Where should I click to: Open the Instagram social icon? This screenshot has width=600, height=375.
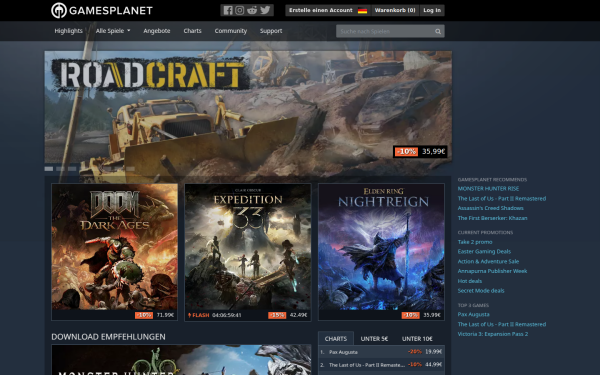(x=240, y=10)
